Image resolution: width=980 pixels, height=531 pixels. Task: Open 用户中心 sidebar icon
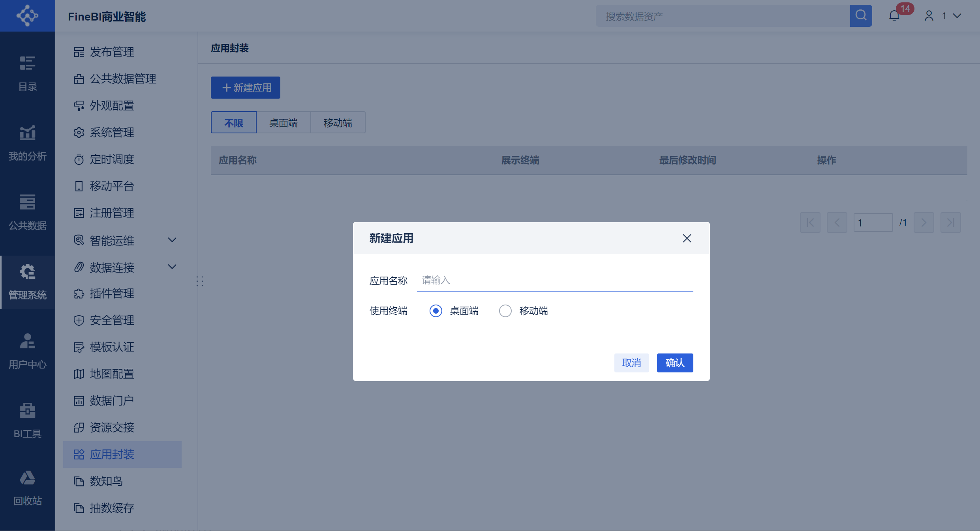click(27, 351)
